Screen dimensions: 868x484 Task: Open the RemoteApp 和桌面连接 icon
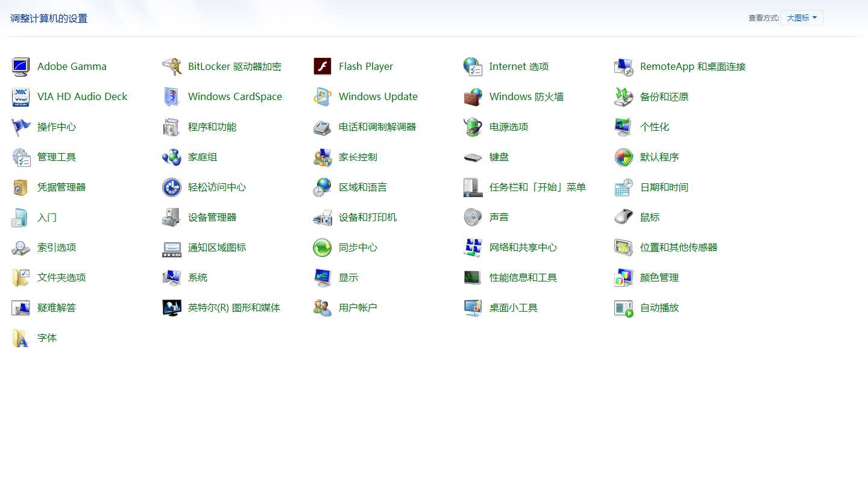[x=624, y=66]
